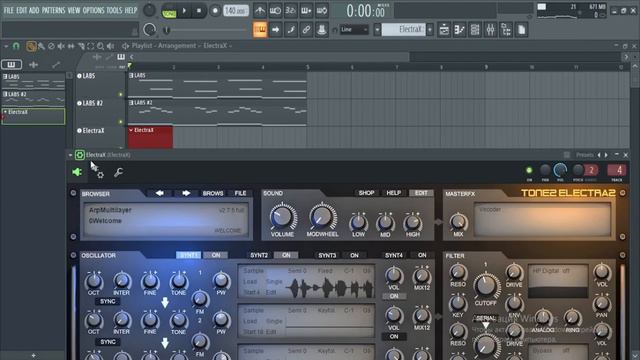
Task: Open the Browser view icon
Action: click(x=506, y=30)
